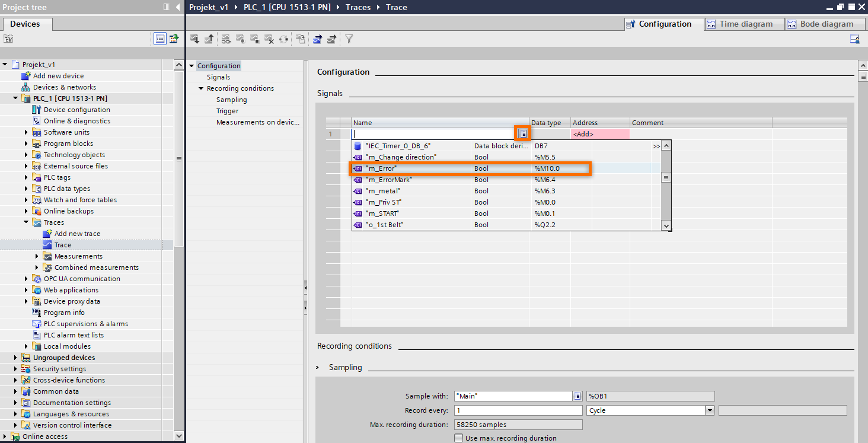Open the Cycle unit dropdown
This screenshot has width=868, height=443.
(x=709, y=410)
